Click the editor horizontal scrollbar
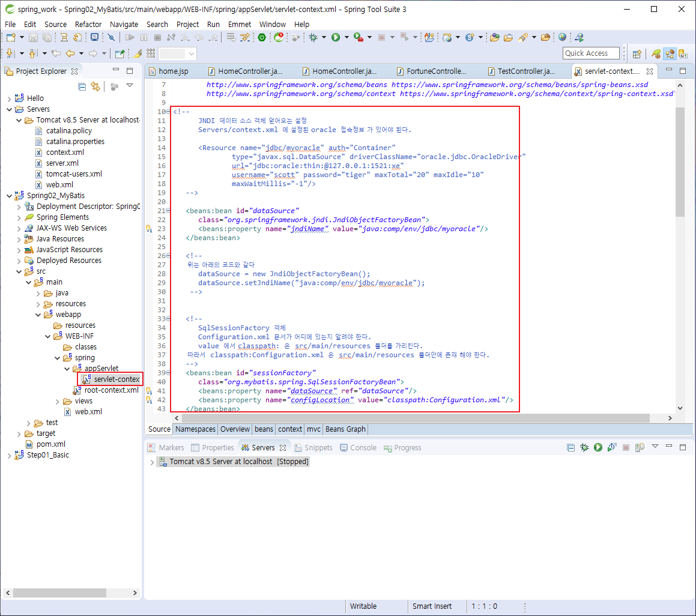This screenshot has width=696, height=616. [x=416, y=418]
